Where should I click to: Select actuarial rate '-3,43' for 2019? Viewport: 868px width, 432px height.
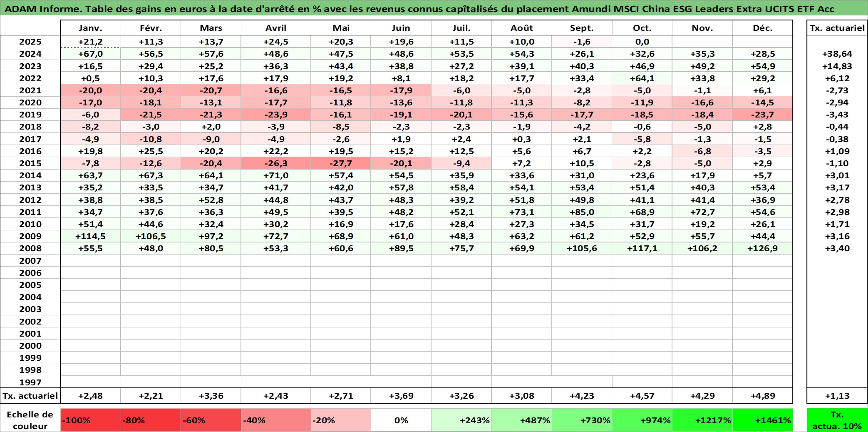pos(837,115)
